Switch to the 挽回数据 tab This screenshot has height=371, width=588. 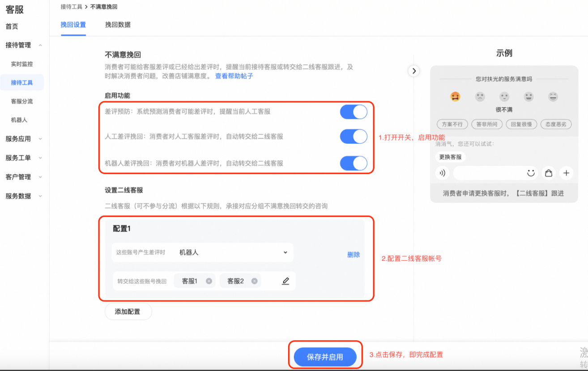click(x=118, y=25)
